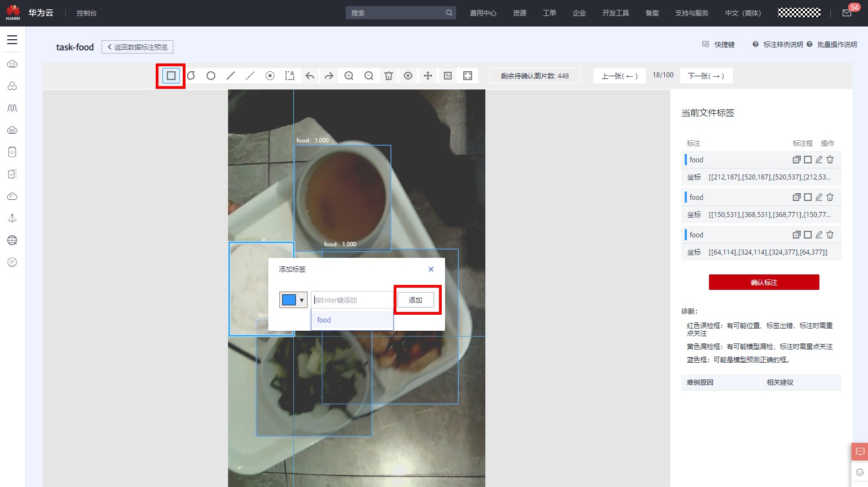Zoom in using the magnifier plus icon
Viewport: 868px width, 487px height.
click(x=349, y=76)
